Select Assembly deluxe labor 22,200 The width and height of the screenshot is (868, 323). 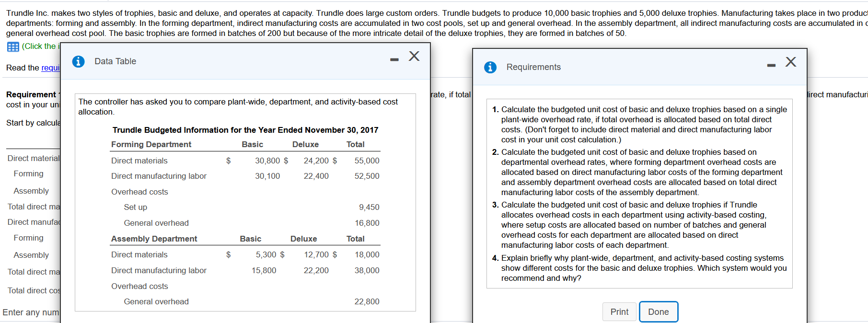[316, 270]
